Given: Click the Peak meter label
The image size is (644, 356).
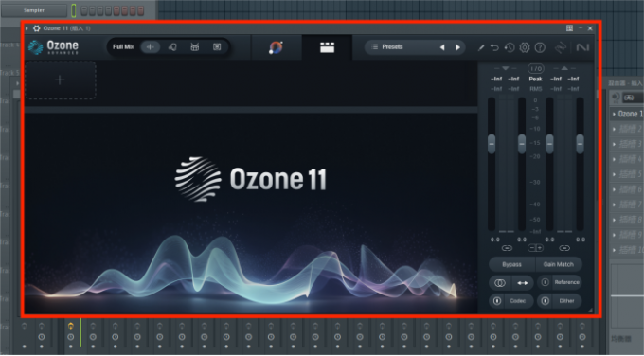Looking at the screenshot, I should [536, 79].
